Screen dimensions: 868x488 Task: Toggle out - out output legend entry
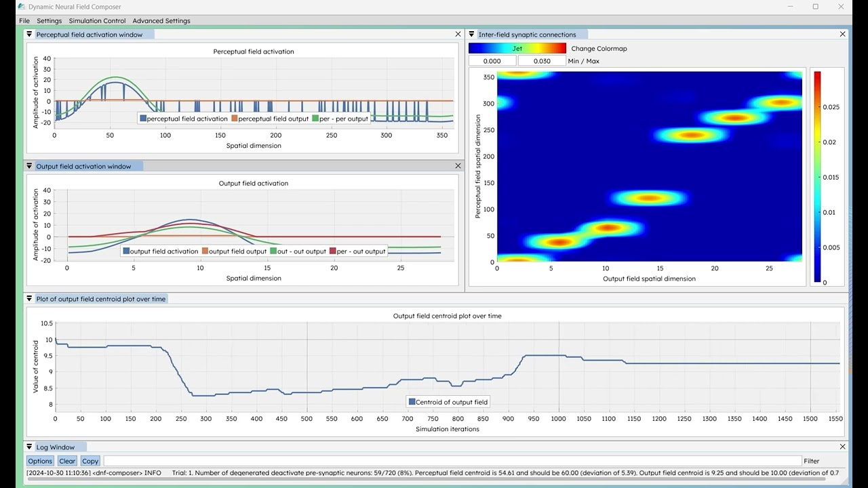(x=298, y=251)
